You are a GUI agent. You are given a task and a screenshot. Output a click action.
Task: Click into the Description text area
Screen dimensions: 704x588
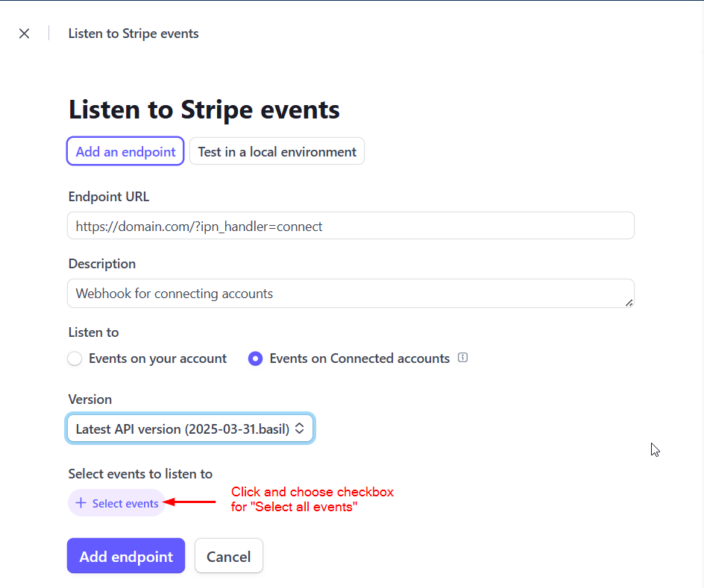[x=351, y=294]
